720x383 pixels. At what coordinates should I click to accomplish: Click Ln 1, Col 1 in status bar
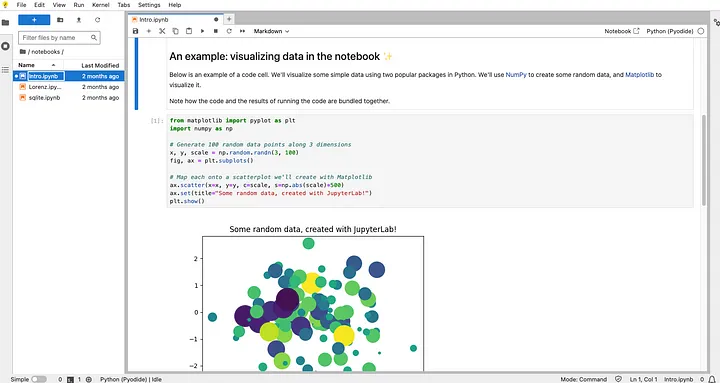pyautogui.click(x=643, y=379)
